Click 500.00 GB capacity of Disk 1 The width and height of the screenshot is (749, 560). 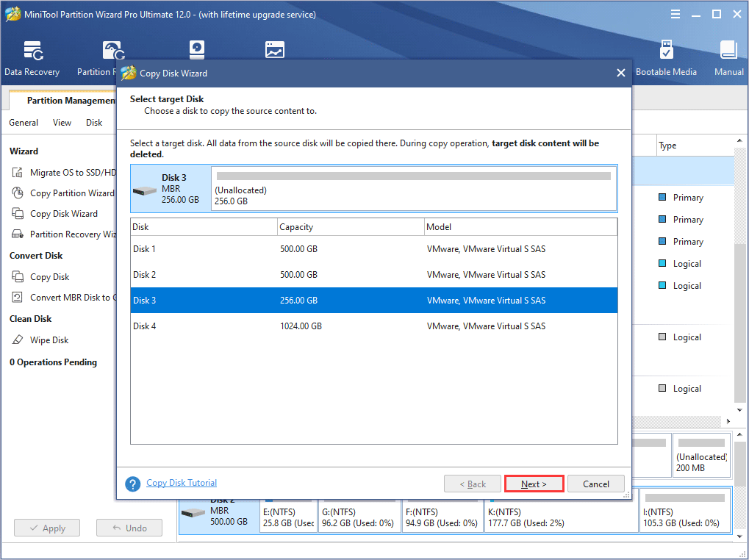pyautogui.click(x=298, y=248)
